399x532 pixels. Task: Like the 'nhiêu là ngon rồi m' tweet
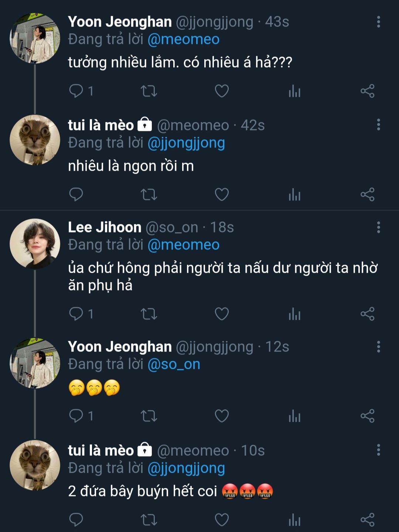click(222, 194)
